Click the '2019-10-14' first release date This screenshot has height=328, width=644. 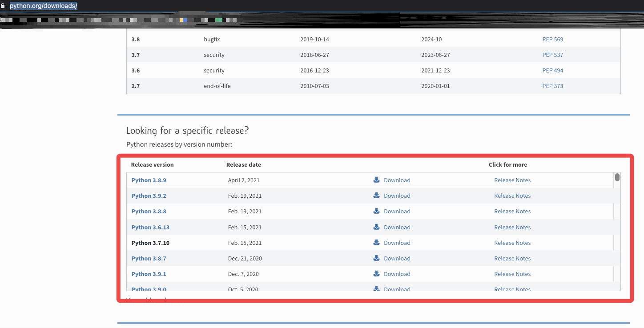314,39
